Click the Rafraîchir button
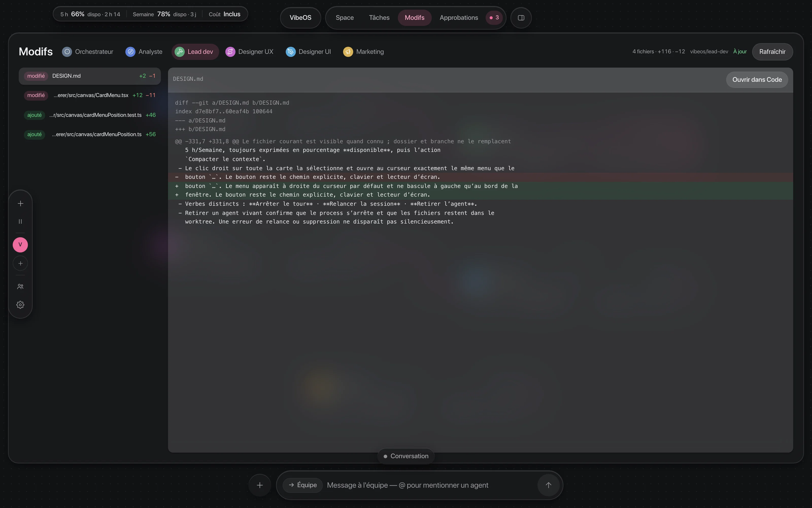 [x=772, y=52]
